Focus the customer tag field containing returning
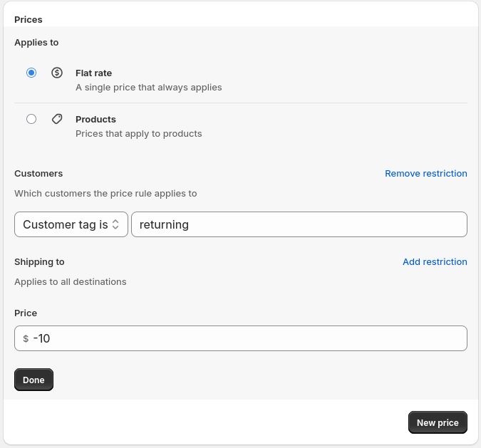 coord(299,224)
